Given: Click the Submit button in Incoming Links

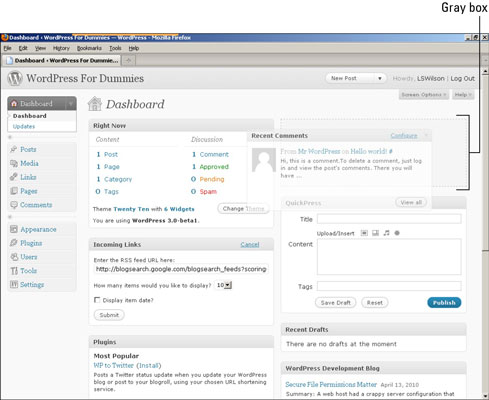Looking at the screenshot, I should (x=109, y=315).
